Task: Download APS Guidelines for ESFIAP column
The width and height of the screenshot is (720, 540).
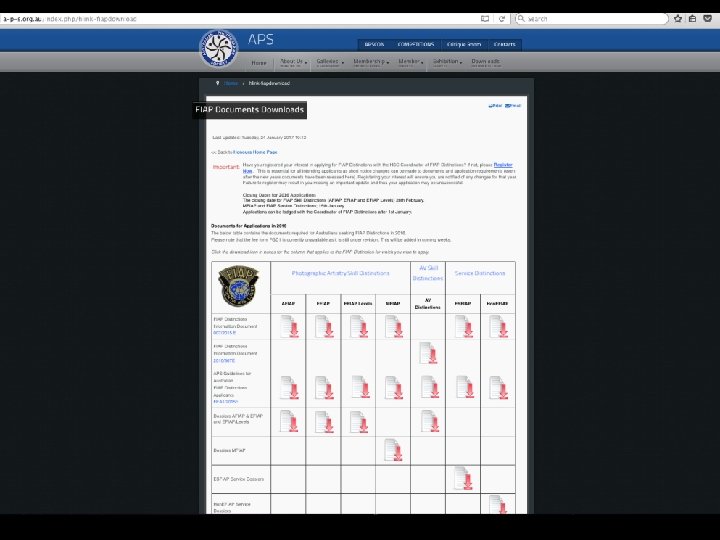Action: tap(465, 387)
